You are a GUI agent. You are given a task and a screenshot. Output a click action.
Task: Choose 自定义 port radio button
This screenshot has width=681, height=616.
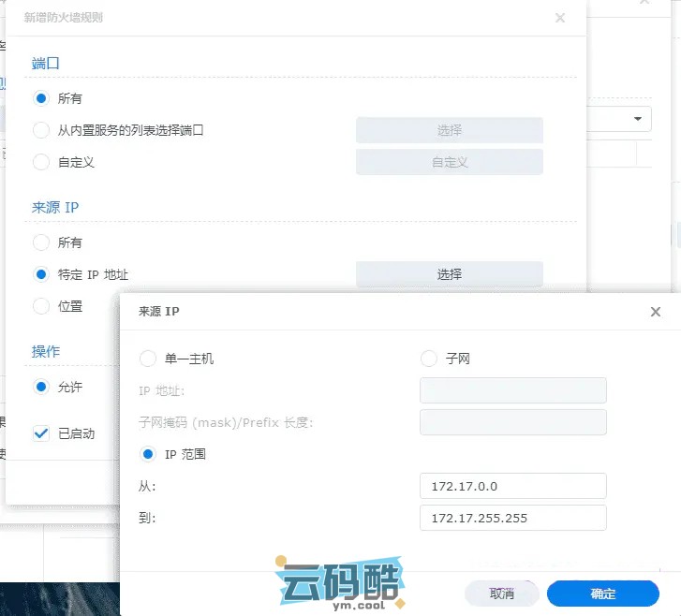[x=41, y=162]
